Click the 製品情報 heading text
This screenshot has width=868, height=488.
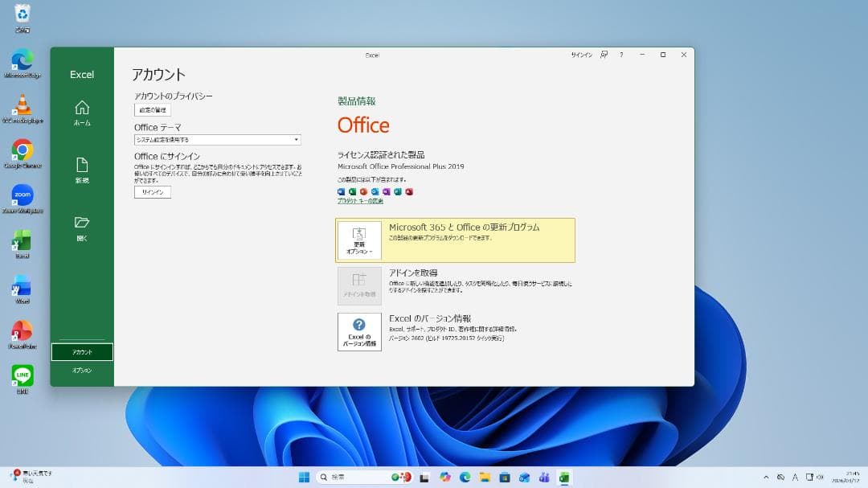(357, 100)
